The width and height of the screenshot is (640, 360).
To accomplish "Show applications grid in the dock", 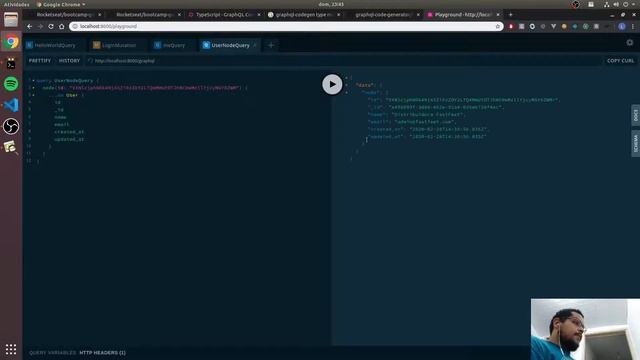I will pos(11,349).
